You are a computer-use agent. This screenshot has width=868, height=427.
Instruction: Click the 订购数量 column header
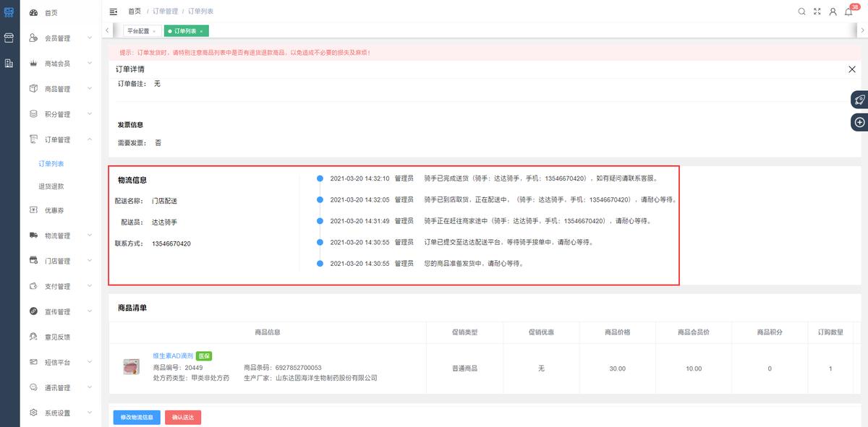(x=830, y=332)
